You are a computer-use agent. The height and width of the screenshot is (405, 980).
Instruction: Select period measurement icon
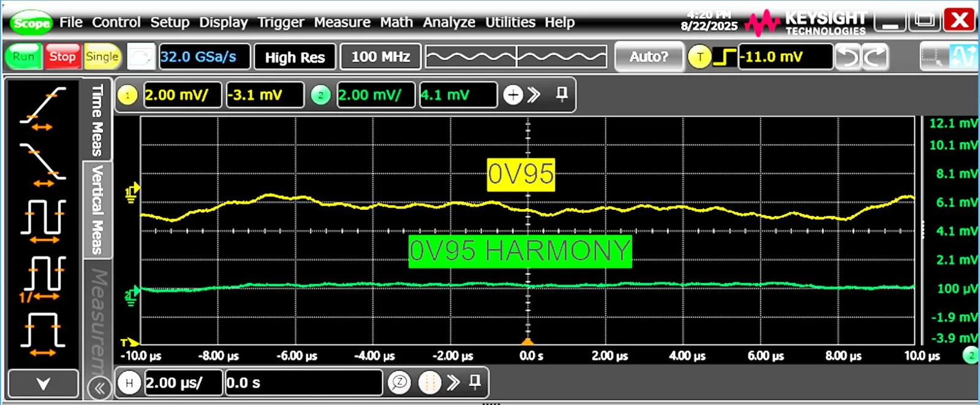42,221
